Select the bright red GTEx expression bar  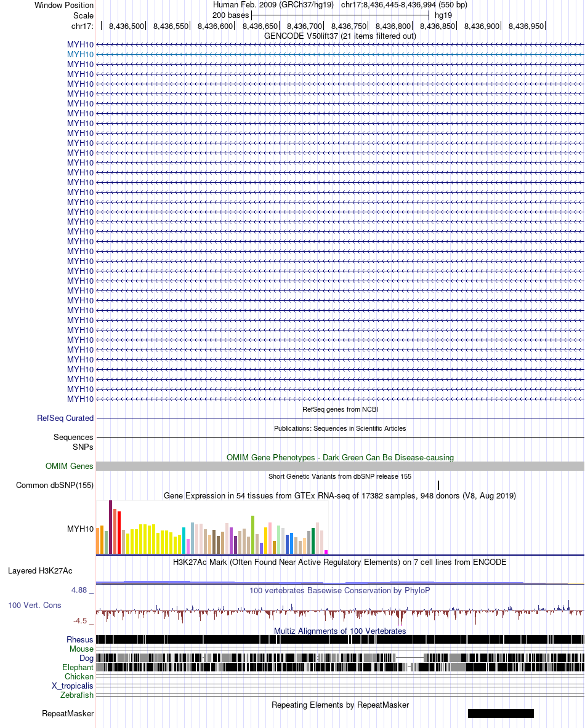119,532
